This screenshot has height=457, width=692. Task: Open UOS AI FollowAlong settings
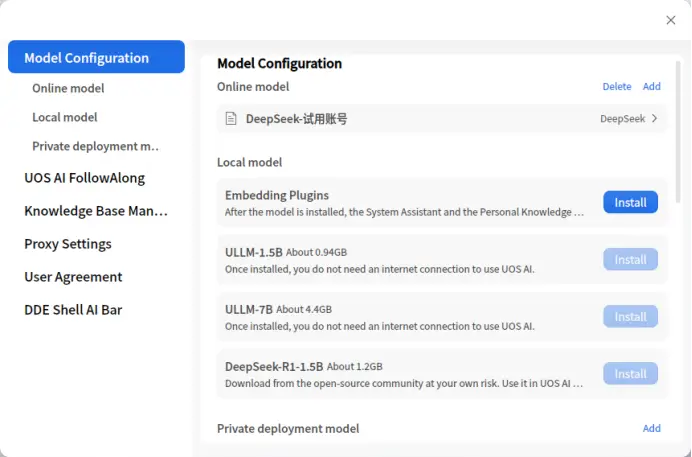[84, 178]
